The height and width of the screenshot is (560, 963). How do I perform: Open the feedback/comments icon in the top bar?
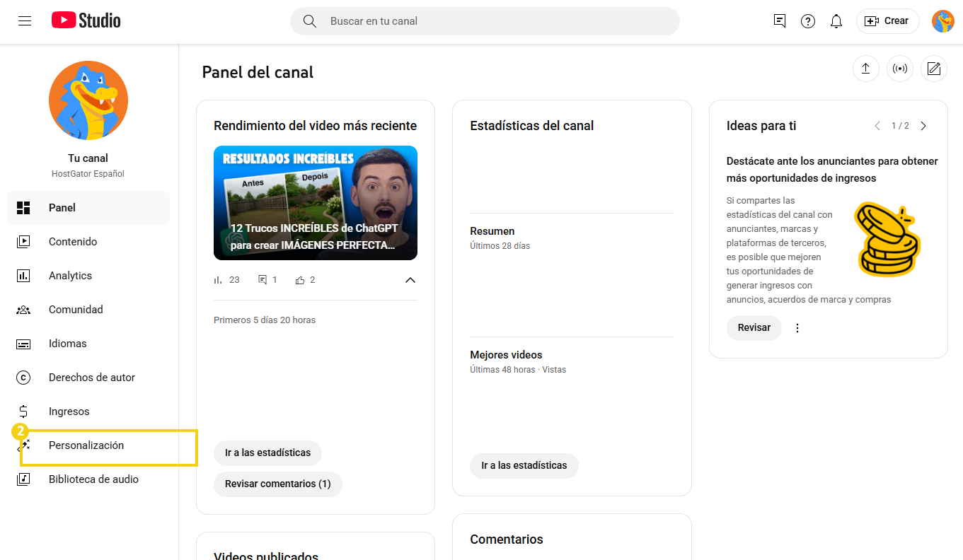(x=779, y=21)
